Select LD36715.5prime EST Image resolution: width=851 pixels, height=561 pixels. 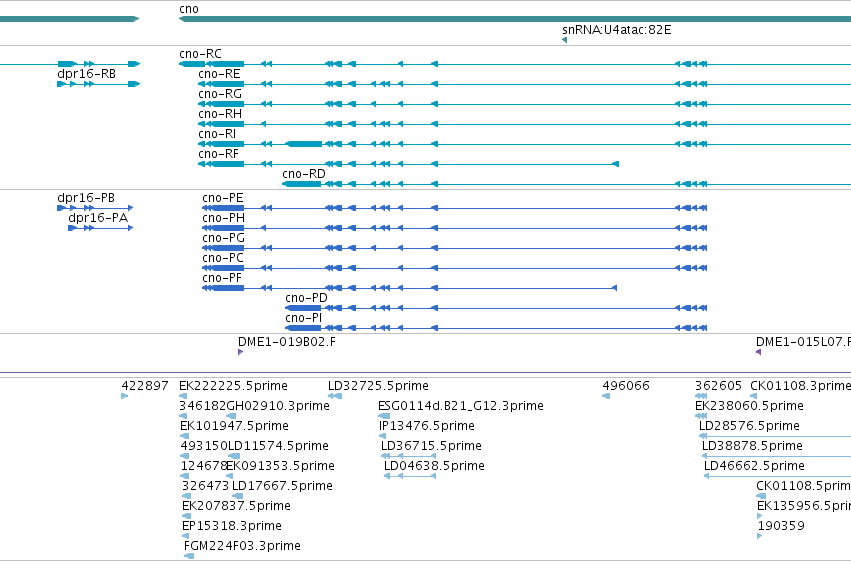(x=431, y=447)
